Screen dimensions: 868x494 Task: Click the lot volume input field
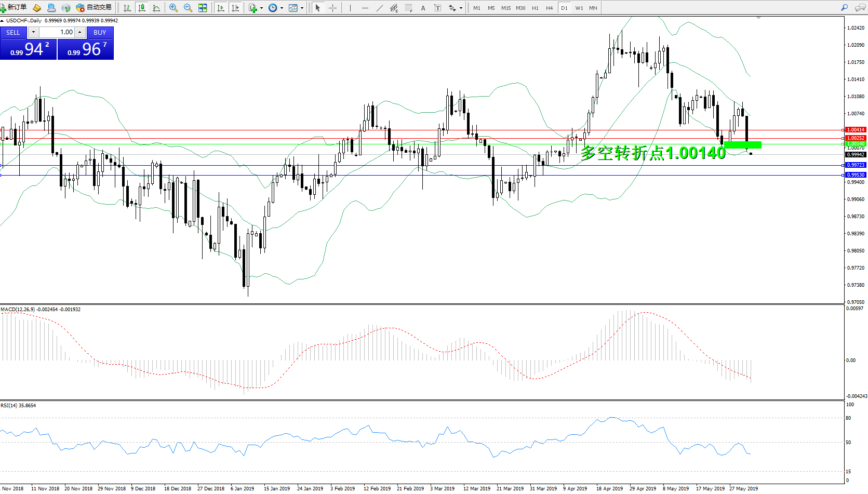[57, 32]
